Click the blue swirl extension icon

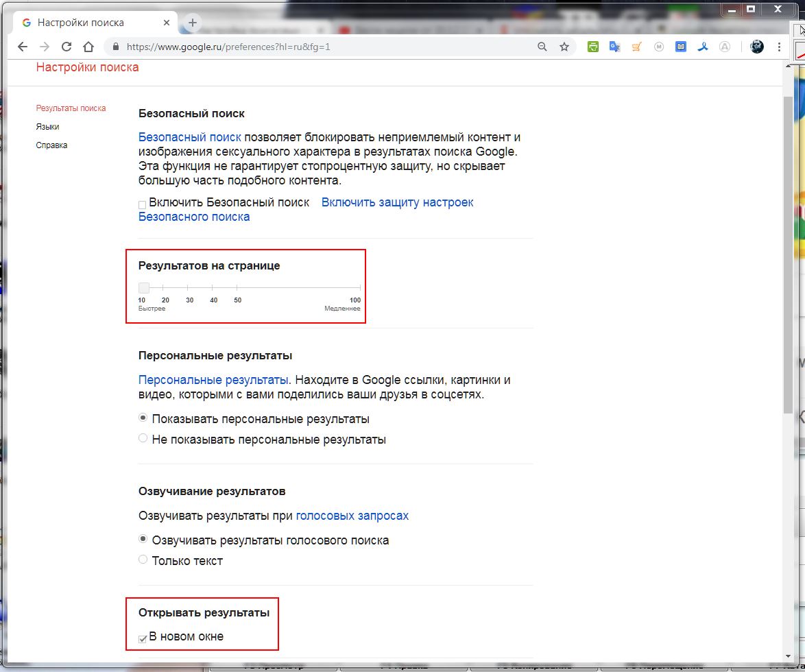pos(703,47)
